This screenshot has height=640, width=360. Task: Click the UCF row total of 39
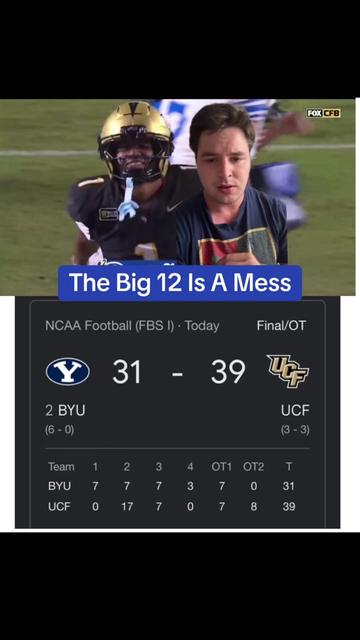point(289,507)
